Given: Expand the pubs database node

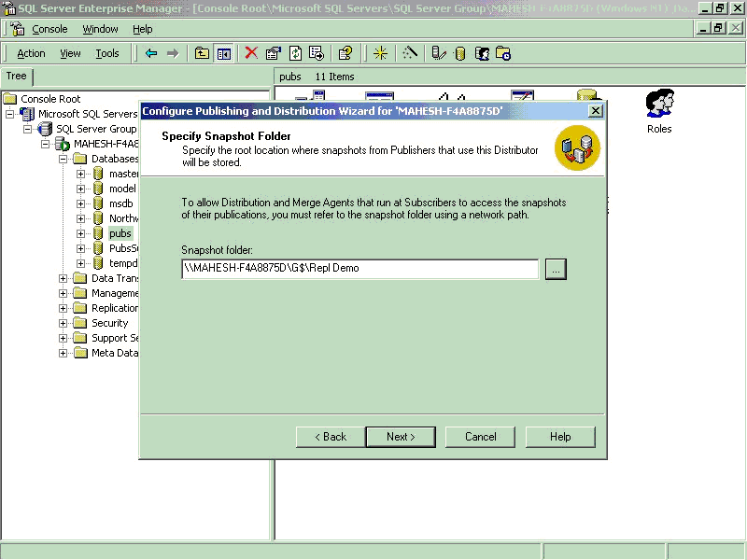Looking at the screenshot, I should [x=80, y=234].
